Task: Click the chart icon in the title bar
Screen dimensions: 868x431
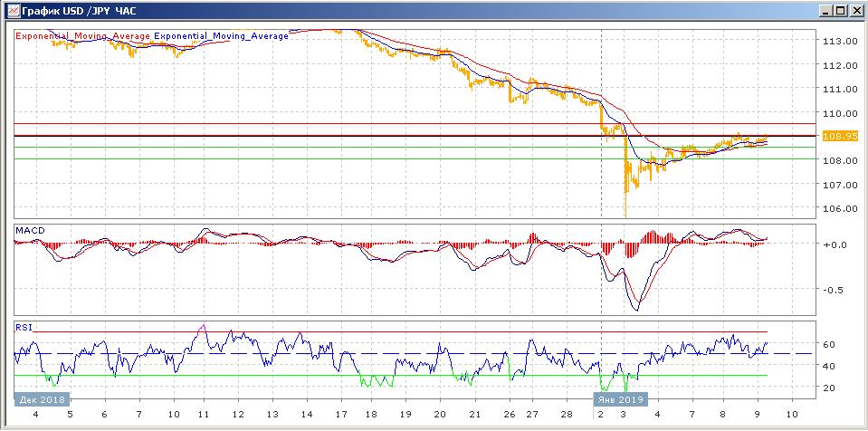Action: pos(10,11)
